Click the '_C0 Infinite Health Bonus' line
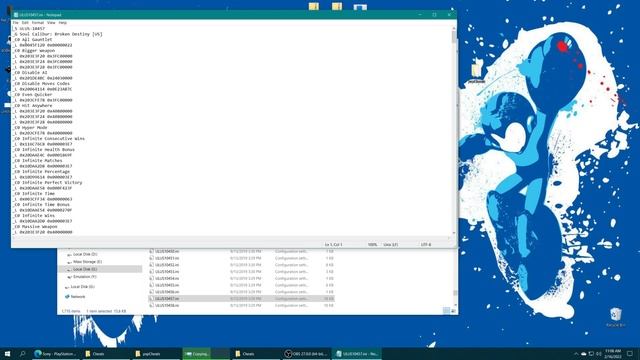The width and height of the screenshot is (640, 360). pos(44,150)
